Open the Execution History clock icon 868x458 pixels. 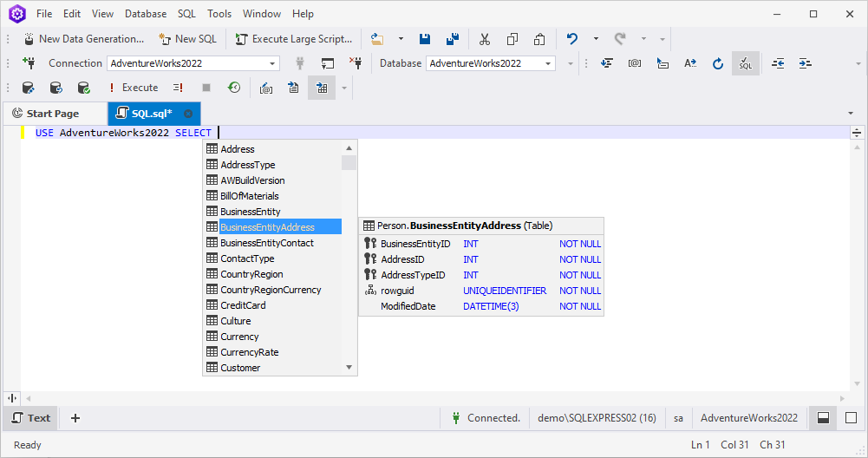(x=234, y=88)
